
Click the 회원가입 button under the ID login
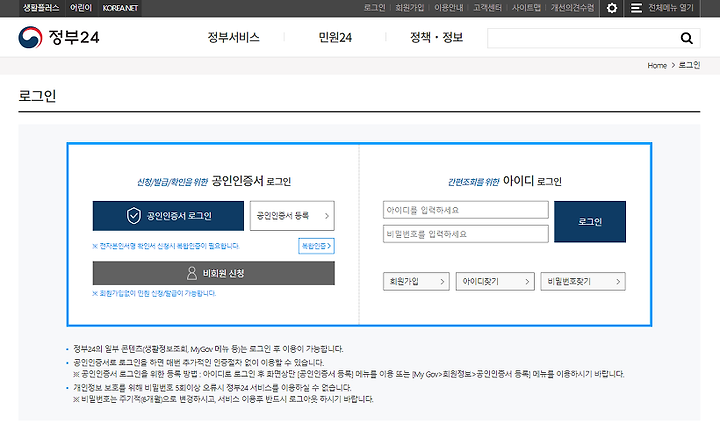pos(416,281)
